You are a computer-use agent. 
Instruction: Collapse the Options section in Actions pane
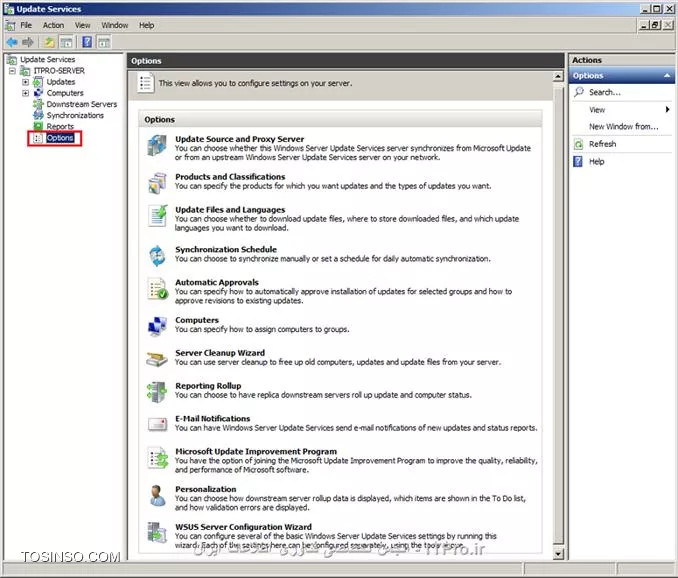(x=667, y=76)
